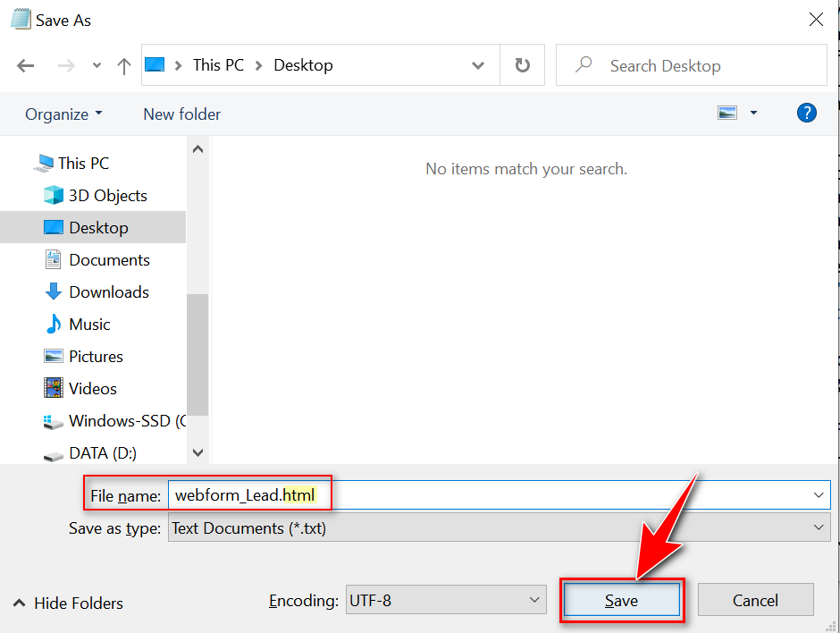Viewport: 840px width, 633px height.
Task: Expand the Recent locations dropdown arrow
Action: [97, 65]
